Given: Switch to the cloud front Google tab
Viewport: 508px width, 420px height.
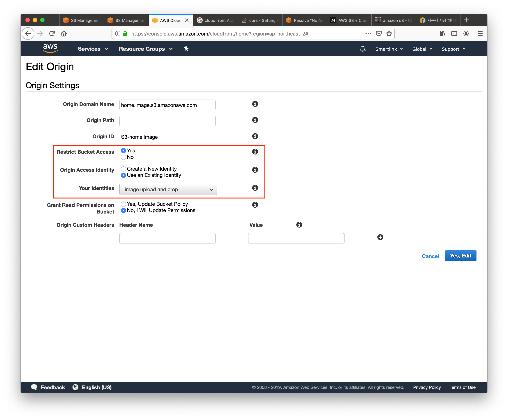Looking at the screenshot, I should 215,20.
